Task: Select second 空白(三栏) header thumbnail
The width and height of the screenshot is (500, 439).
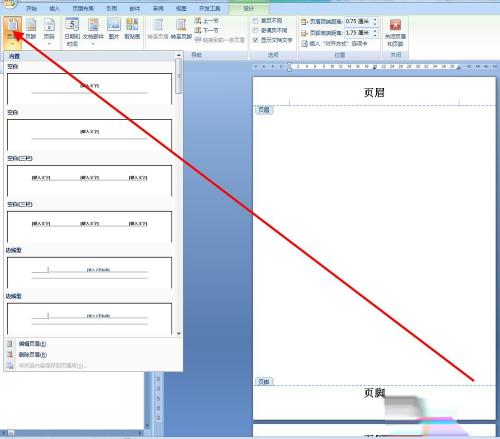Action: (x=89, y=227)
